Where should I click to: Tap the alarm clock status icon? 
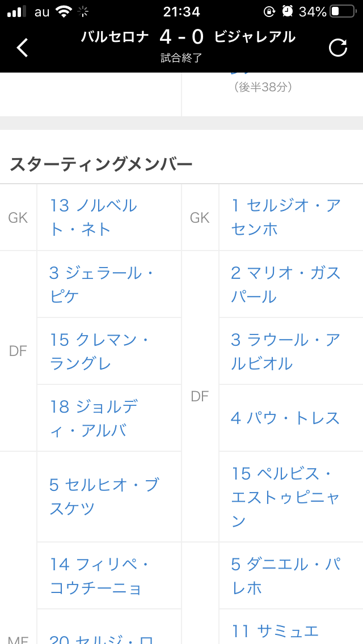(x=288, y=11)
